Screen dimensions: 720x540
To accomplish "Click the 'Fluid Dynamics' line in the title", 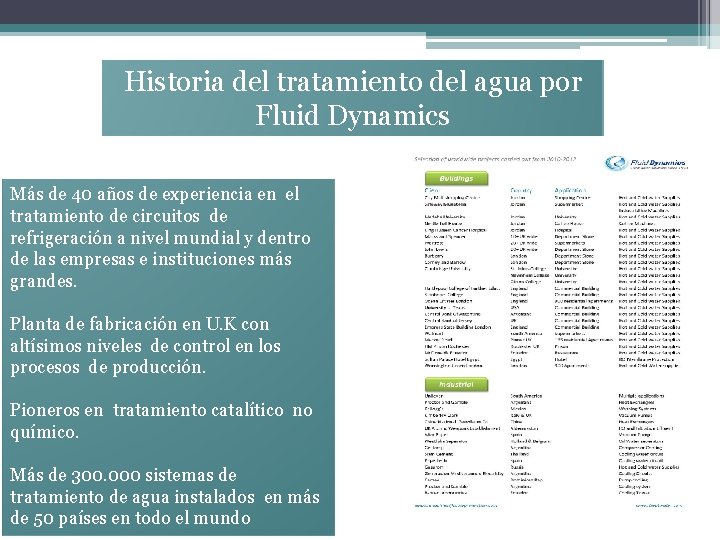I will (353, 115).
